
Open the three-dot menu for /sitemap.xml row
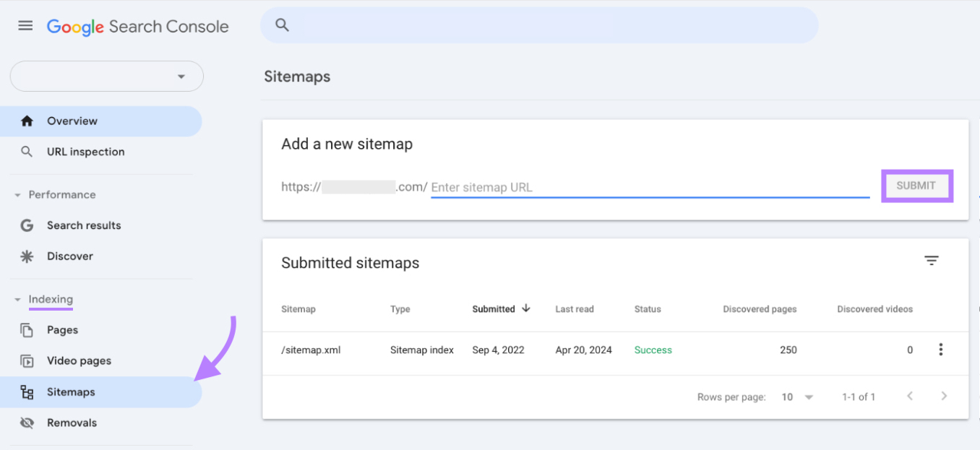[x=941, y=349]
